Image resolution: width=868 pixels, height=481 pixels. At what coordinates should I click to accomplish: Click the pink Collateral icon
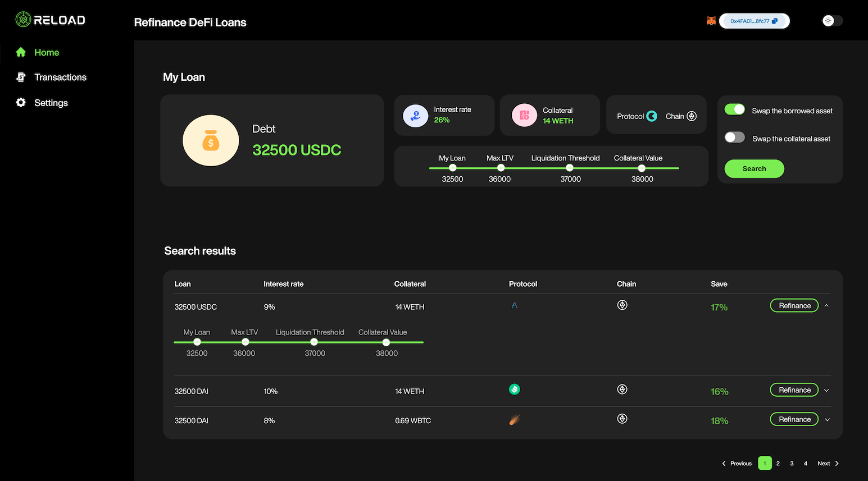pos(524,116)
